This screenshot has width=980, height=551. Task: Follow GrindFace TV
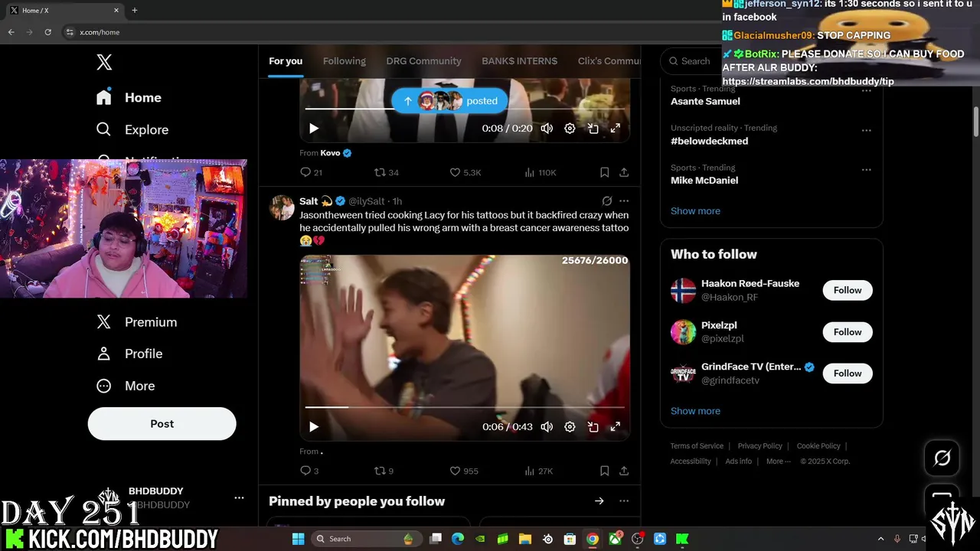[x=848, y=373]
